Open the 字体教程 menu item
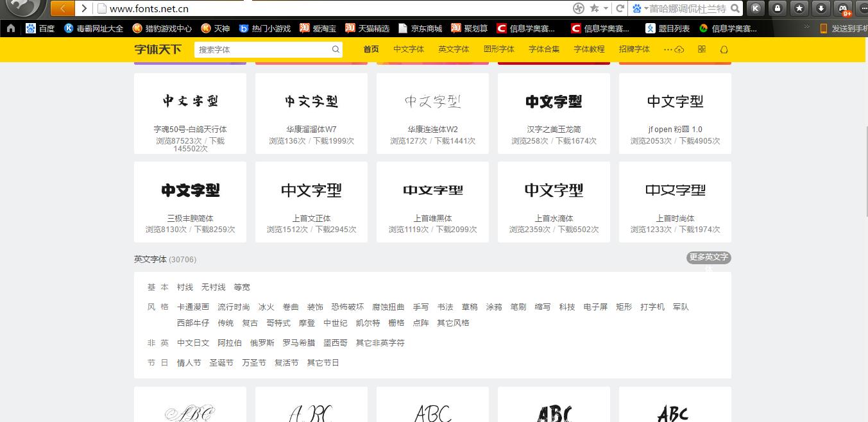This screenshot has height=422, width=868. point(589,49)
